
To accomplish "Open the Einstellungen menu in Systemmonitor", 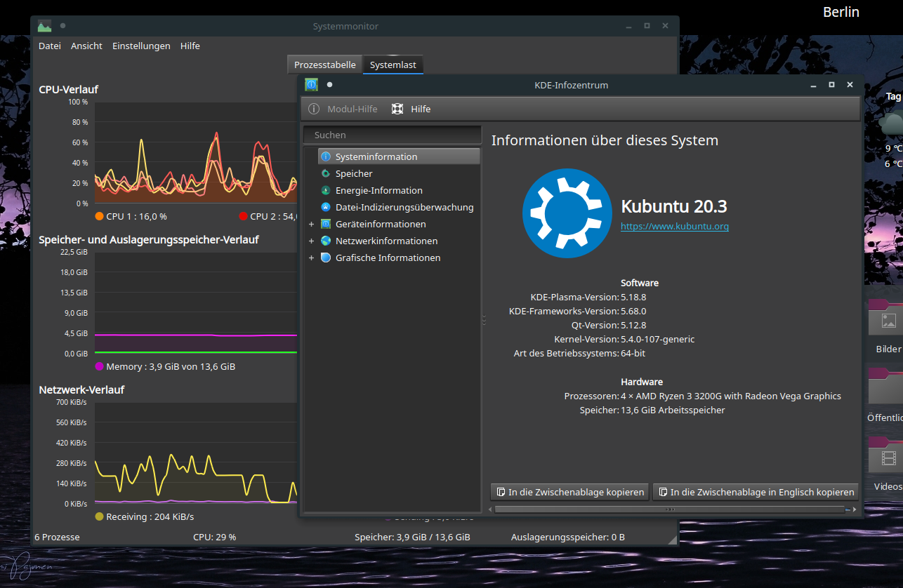I will pos(141,46).
